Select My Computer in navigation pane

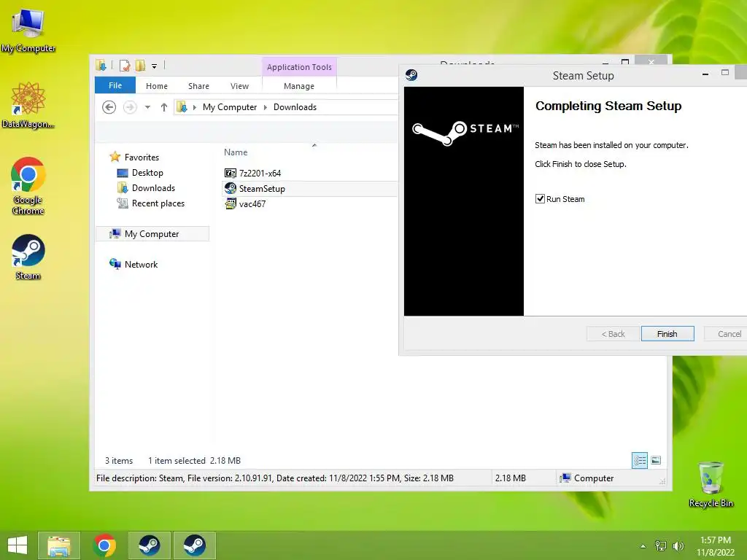tap(152, 234)
